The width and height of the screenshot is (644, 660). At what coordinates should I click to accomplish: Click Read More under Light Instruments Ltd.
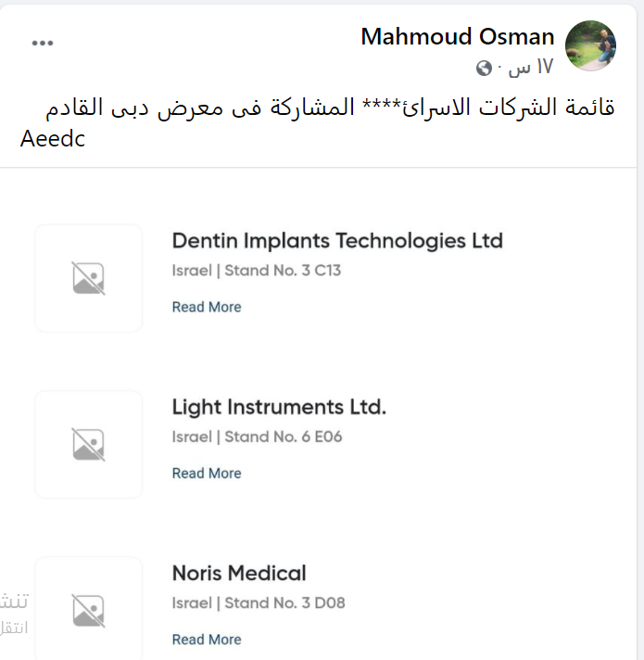click(207, 473)
